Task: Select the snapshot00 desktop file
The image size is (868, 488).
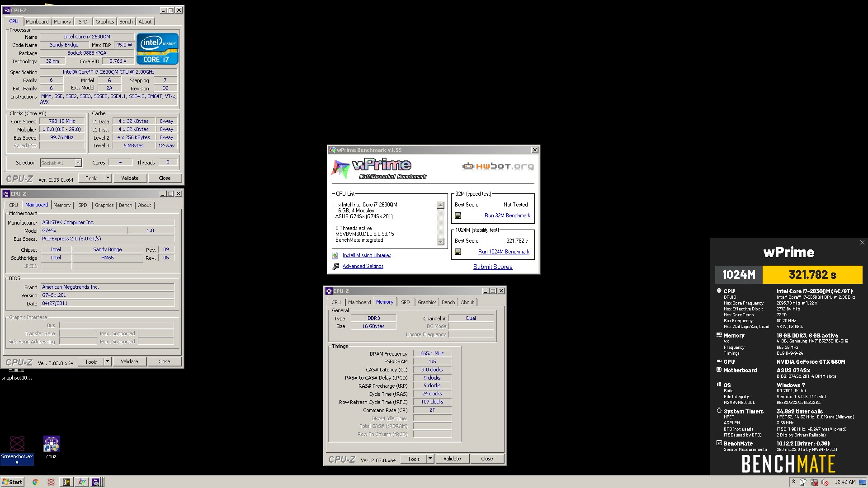Action: click(x=16, y=375)
